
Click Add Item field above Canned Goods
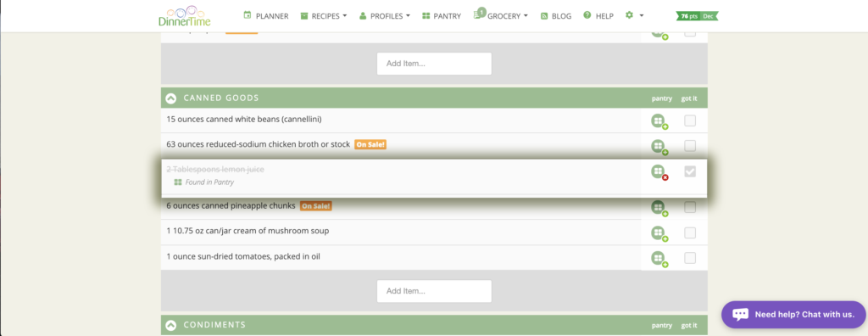(434, 64)
